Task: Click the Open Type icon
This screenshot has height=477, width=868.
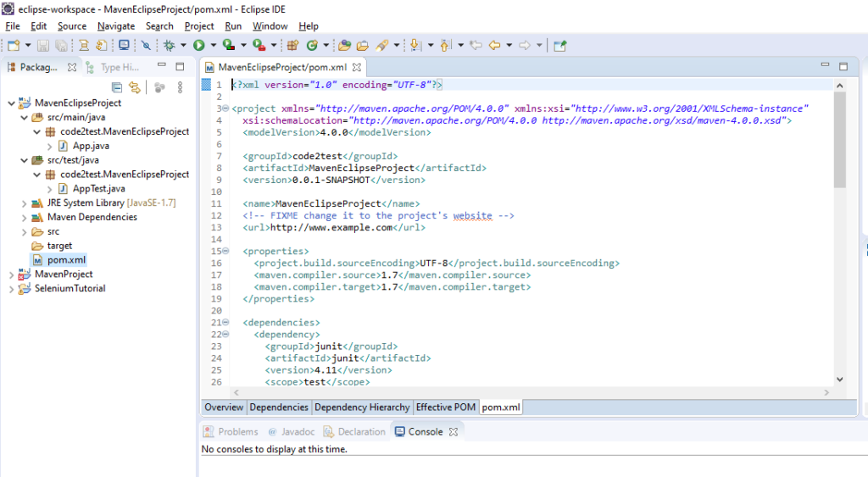Action: tap(345, 46)
